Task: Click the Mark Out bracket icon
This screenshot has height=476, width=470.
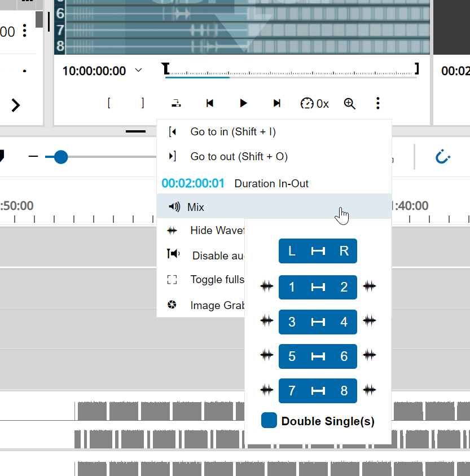Action: (x=142, y=103)
